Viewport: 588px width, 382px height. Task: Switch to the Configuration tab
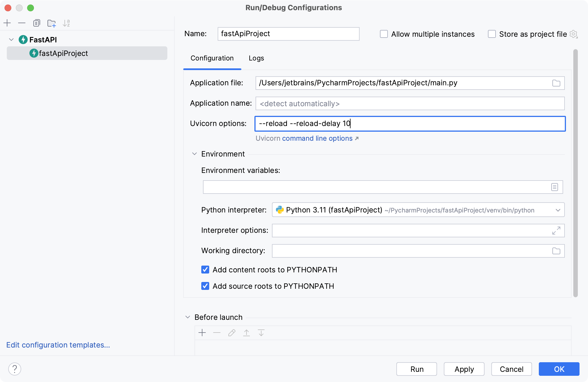click(x=212, y=58)
